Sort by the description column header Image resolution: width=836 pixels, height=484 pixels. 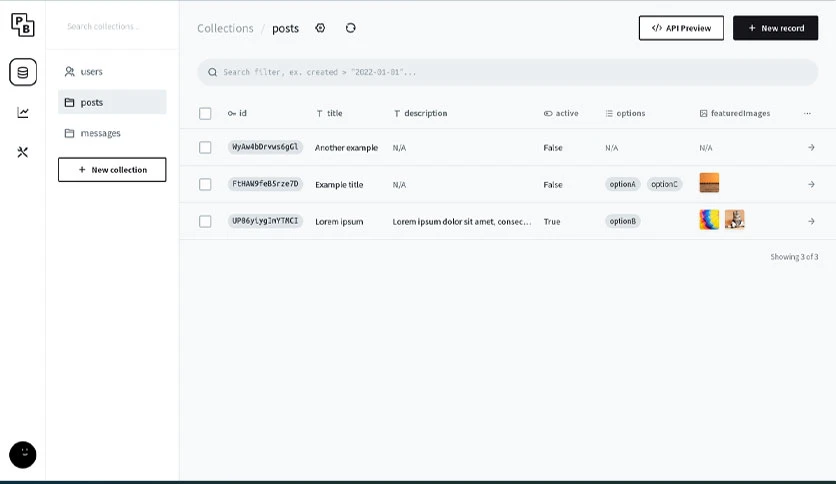pos(421,113)
